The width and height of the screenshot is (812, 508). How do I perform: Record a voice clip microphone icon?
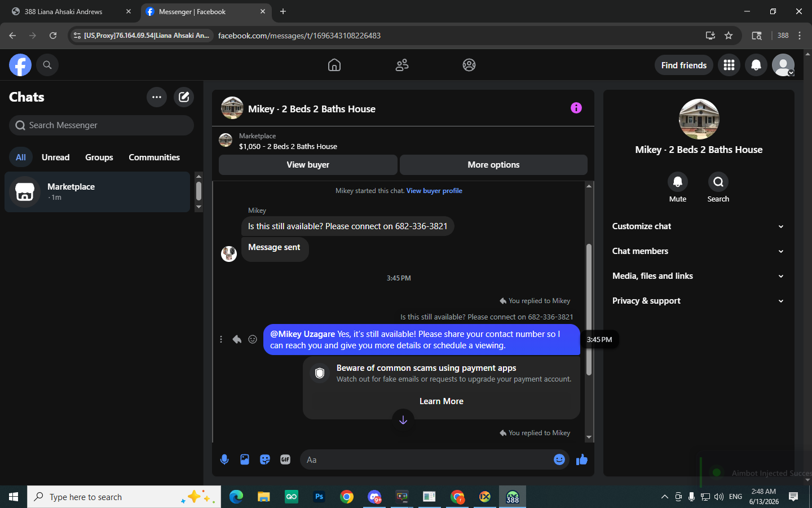point(224,459)
